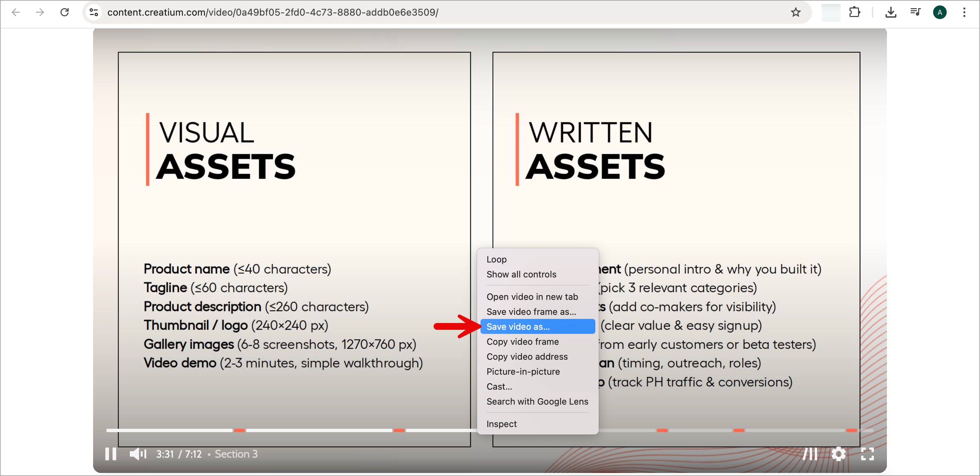The image size is (980, 476).
Task: Choose Save video as... menu item
Action: click(x=518, y=326)
